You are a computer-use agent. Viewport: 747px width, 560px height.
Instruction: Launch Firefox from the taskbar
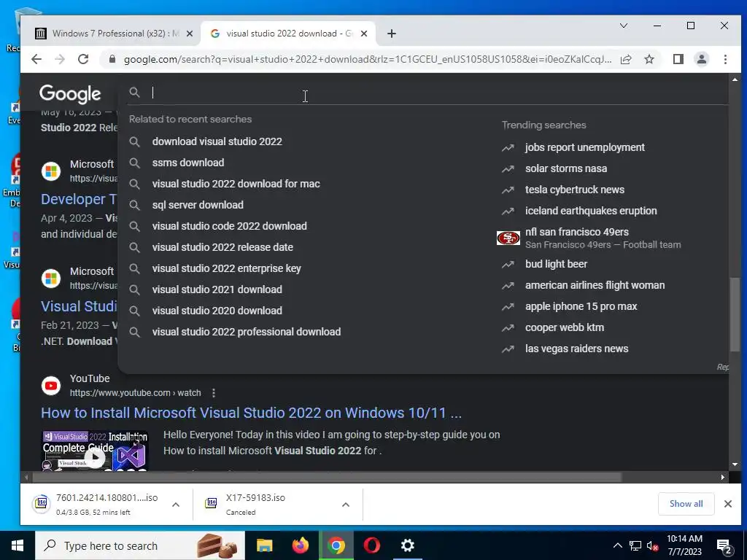coord(300,545)
